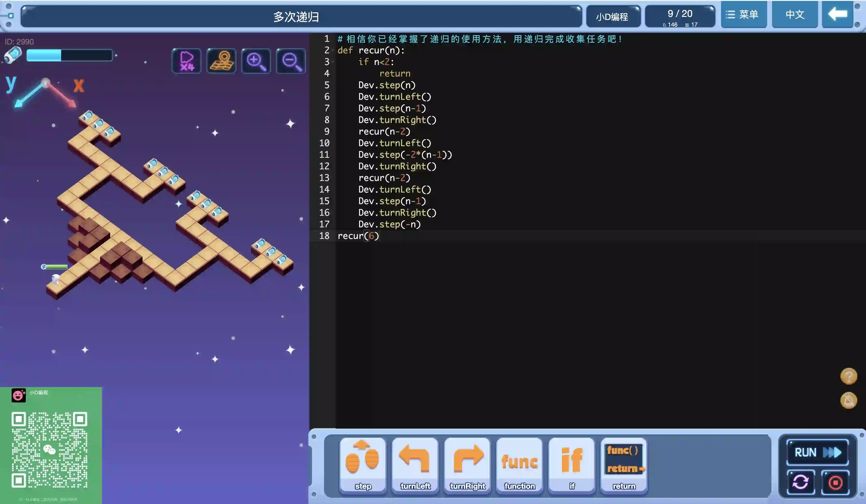Click the recur(6) code line

tap(358, 236)
